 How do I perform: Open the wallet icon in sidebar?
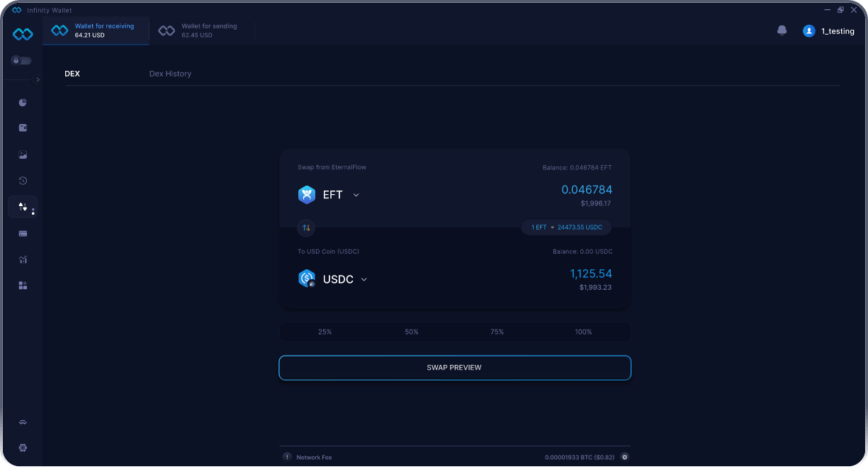click(x=23, y=128)
